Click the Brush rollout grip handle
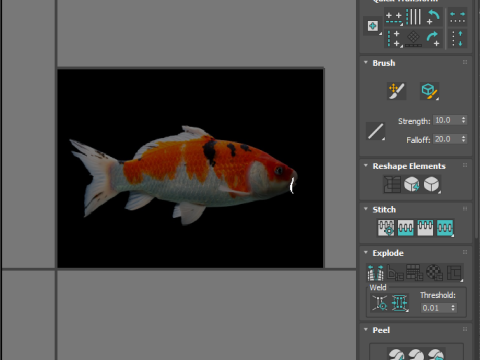The image size is (480, 360). point(465,62)
